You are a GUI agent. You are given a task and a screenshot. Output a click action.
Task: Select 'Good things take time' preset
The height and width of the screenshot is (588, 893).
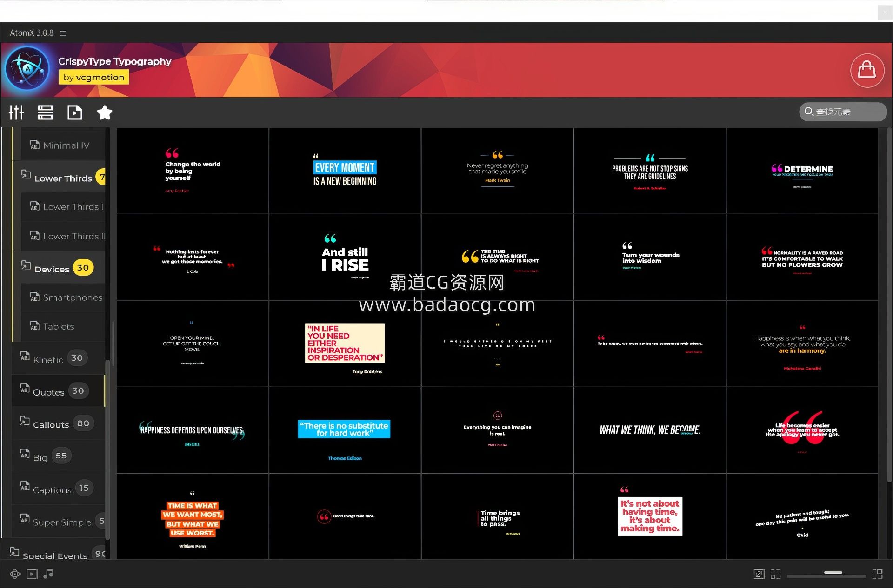345,516
